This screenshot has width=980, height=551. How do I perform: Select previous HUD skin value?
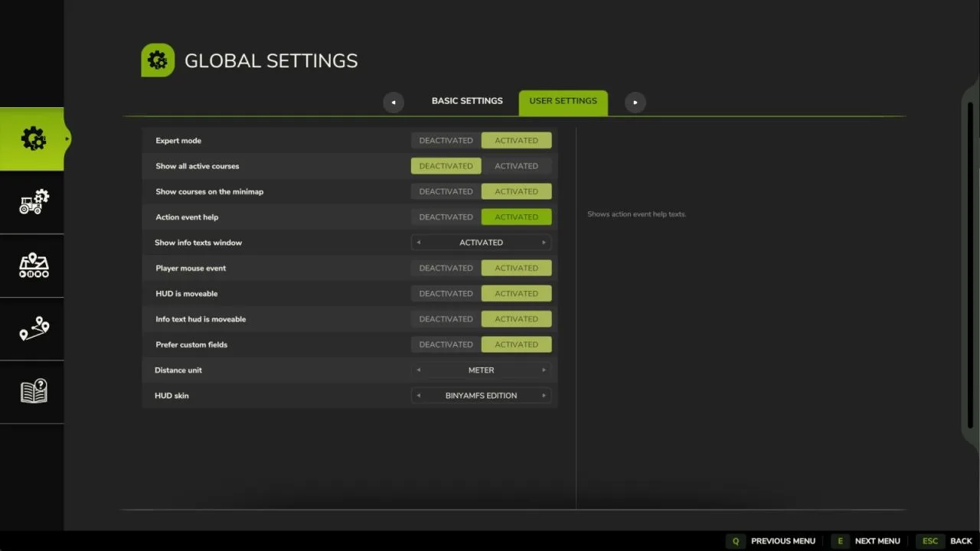(x=419, y=396)
